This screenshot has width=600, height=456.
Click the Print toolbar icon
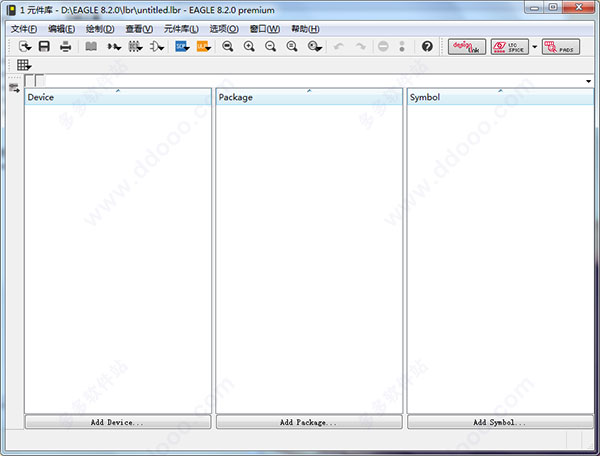pyautogui.click(x=66, y=47)
